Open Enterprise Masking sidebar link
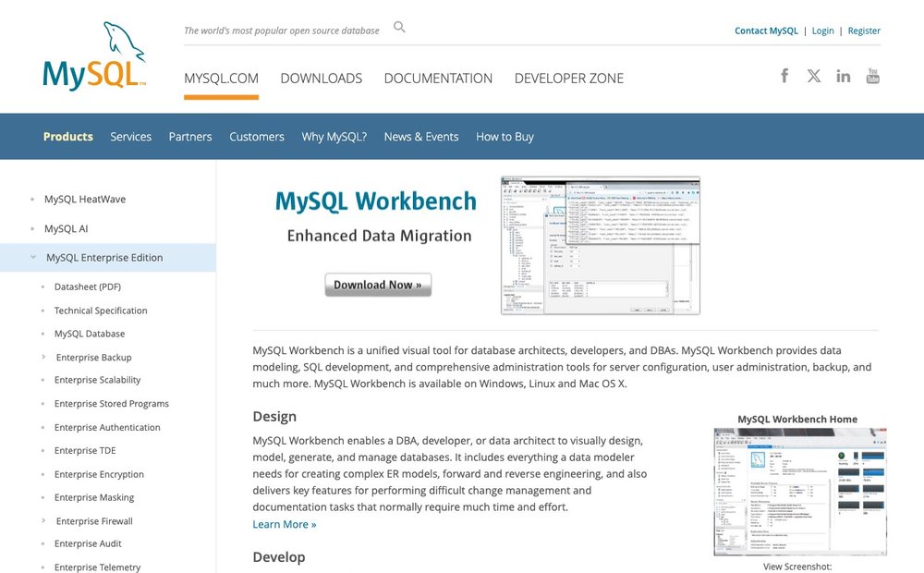This screenshot has height=573, width=924. click(94, 497)
